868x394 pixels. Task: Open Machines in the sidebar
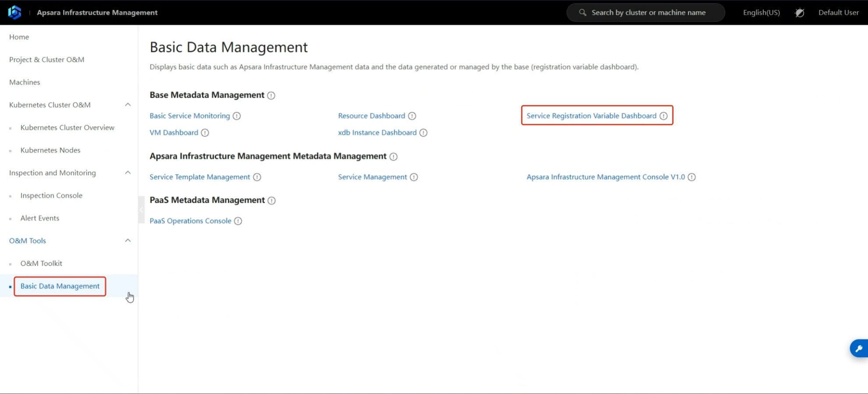[x=25, y=82]
